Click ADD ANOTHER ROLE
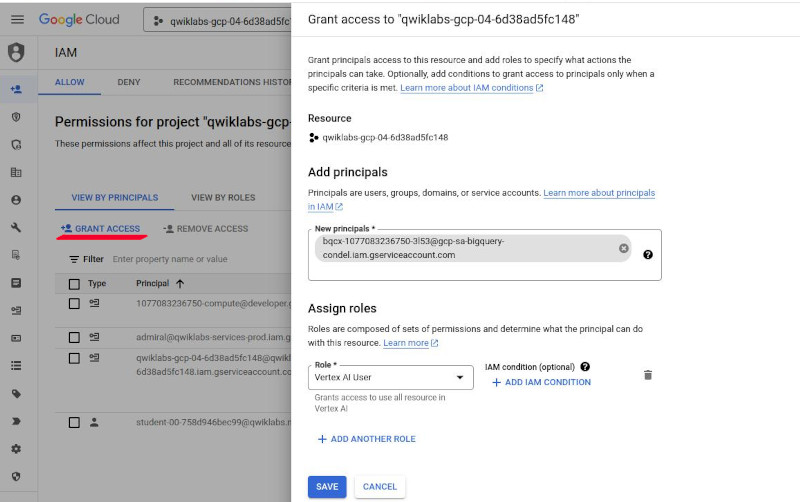 pos(366,439)
